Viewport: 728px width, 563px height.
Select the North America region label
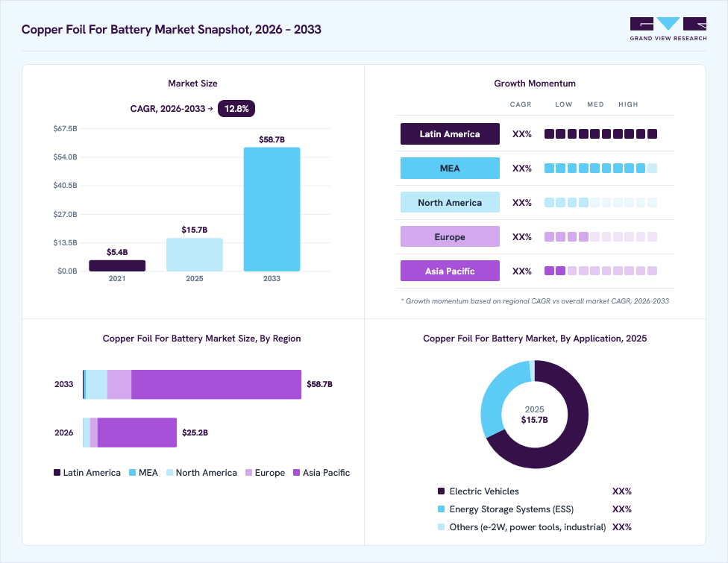[x=450, y=202]
